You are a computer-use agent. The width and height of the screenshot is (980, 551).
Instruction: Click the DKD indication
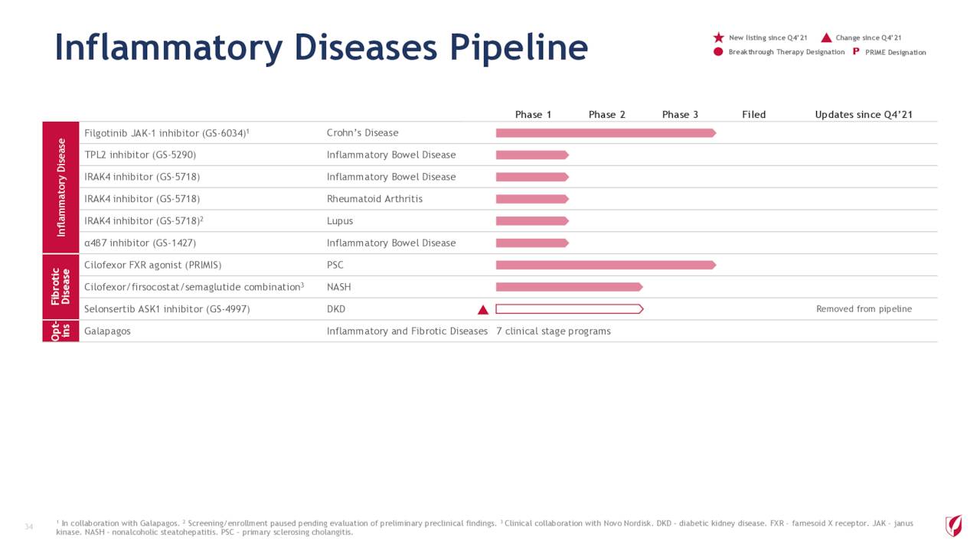pyautogui.click(x=336, y=309)
